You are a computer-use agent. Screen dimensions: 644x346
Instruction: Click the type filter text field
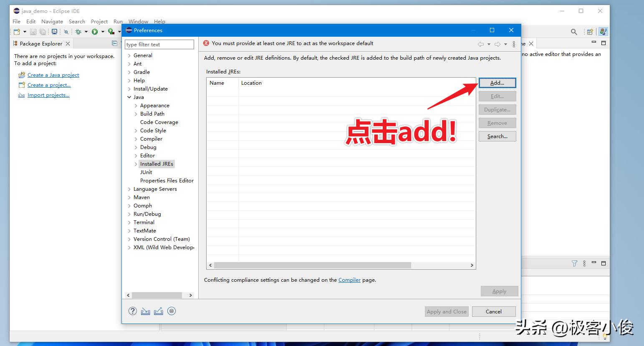coord(159,44)
